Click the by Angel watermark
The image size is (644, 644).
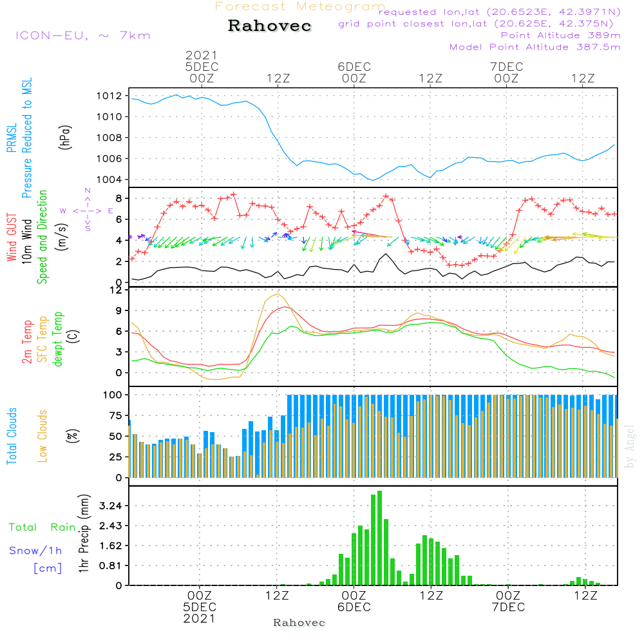pos(630,446)
